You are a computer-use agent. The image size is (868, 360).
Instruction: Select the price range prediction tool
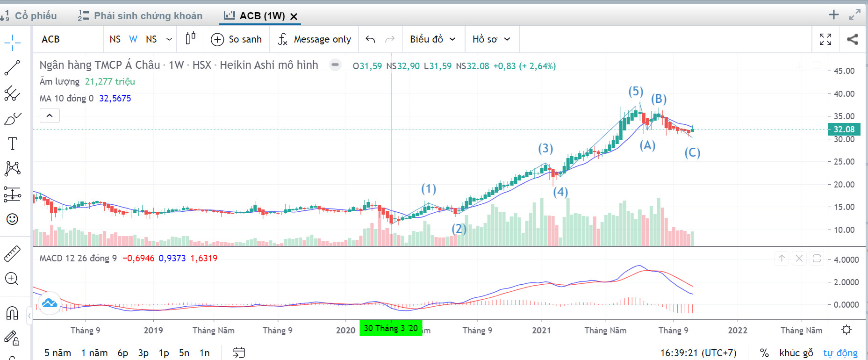click(x=13, y=194)
